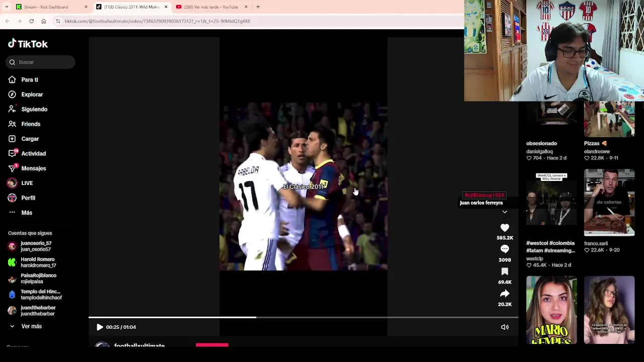Click the browser forward arrow
Image resolution: width=644 pixels, height=362 pixels.
coord(19,21)
